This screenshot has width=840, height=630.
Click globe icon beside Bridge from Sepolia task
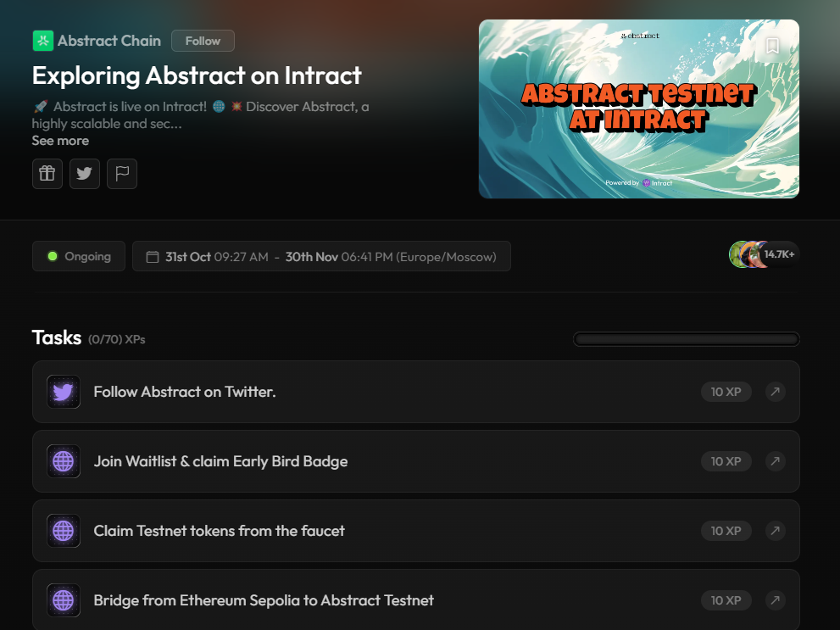64,600
